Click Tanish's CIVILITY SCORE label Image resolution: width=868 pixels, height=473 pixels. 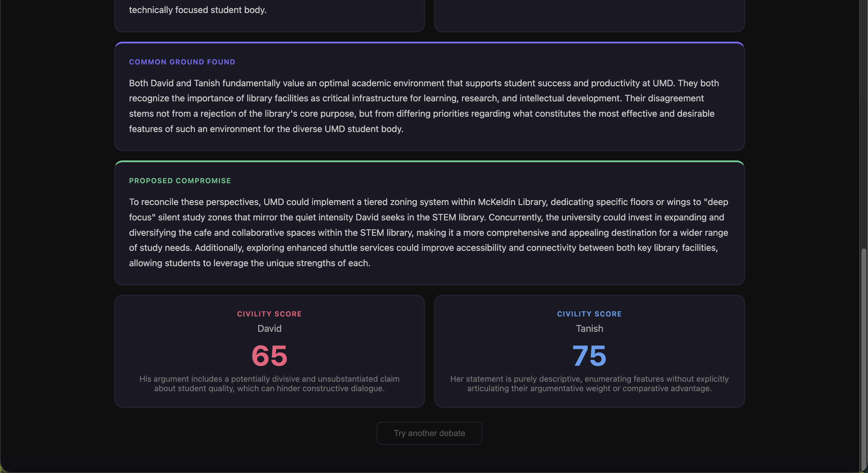[589, 314]
